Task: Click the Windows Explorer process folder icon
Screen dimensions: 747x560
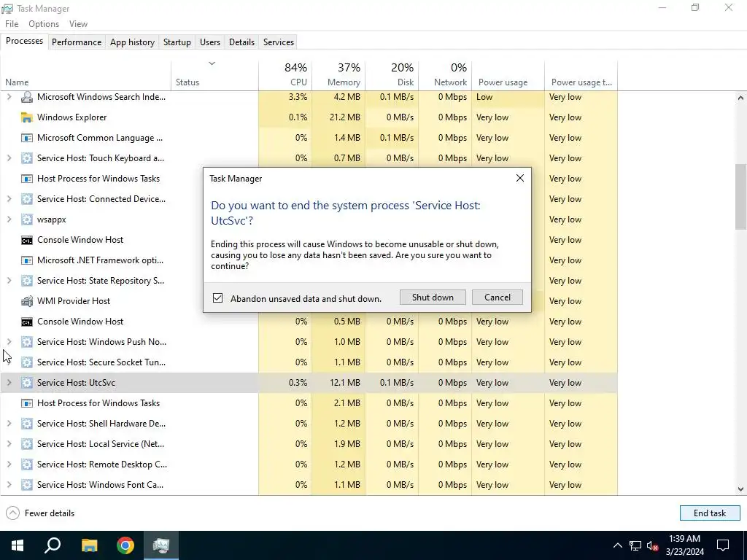Action: (27, 117)
